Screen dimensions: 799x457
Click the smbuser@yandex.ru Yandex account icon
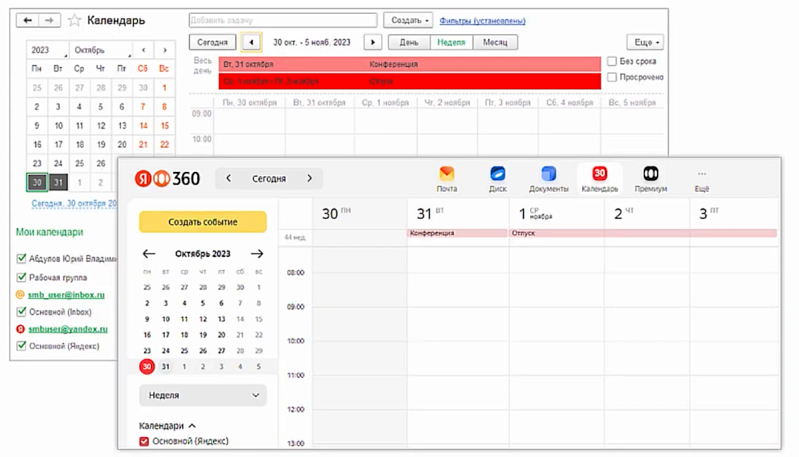[20, 329]
